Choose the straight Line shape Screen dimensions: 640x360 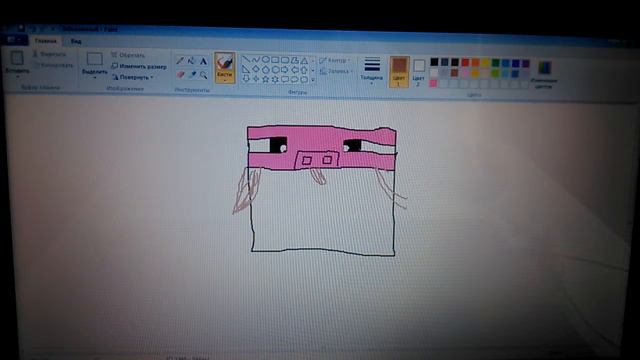(246, 60)
